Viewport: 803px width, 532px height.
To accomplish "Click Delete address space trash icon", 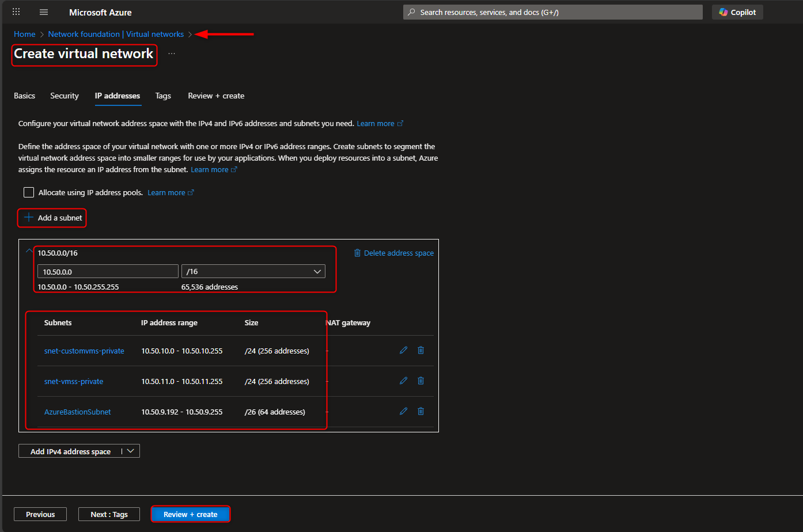I will pos(357,252).
